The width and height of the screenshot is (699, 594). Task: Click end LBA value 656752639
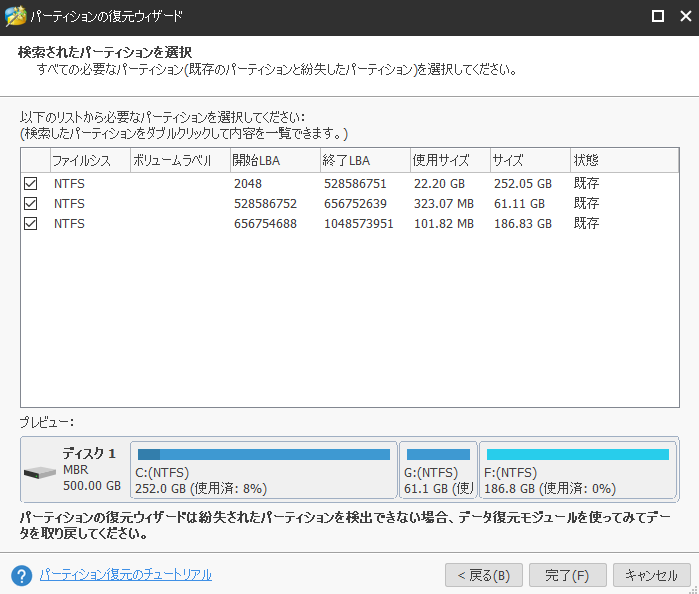(x=355, y=204)
